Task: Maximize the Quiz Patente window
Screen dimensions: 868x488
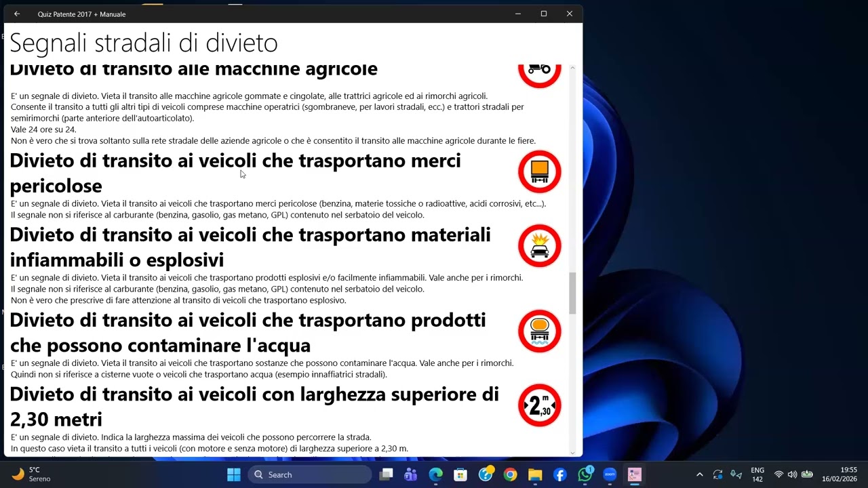Action: pos(544,14)
